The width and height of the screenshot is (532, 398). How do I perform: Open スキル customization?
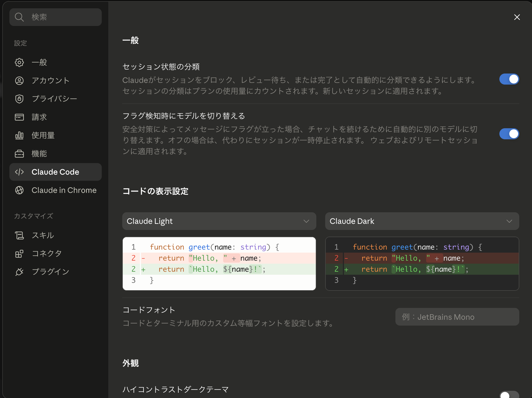[56, 235]
